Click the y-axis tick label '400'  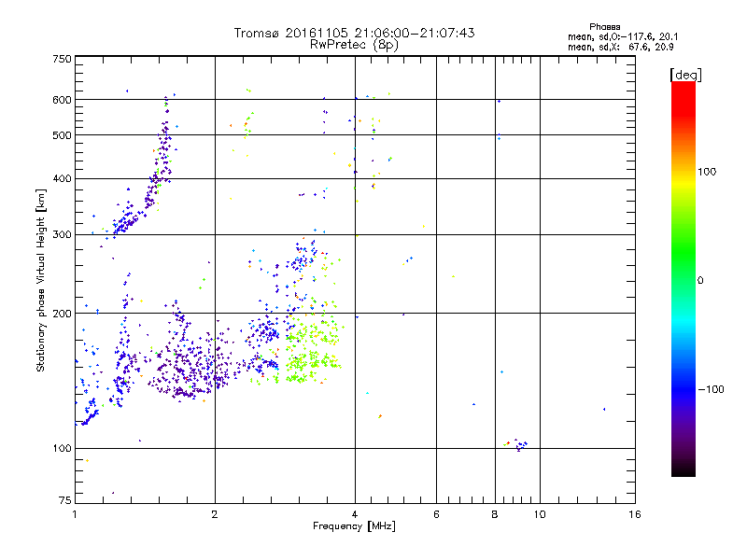[x=62, y=178]
